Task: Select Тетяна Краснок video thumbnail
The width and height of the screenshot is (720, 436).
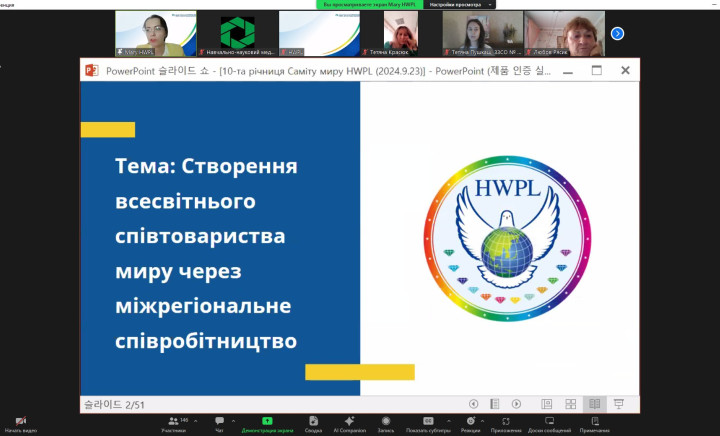Action: 401,34
